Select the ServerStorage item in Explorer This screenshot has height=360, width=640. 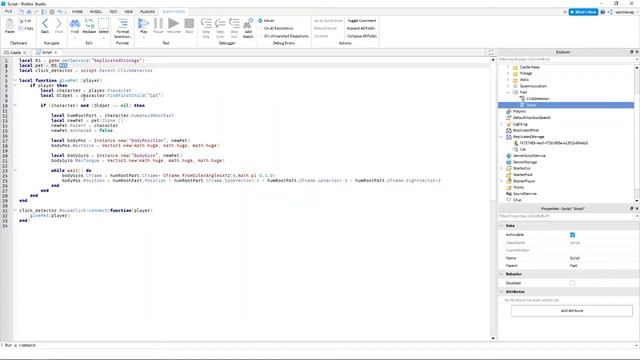525,162
